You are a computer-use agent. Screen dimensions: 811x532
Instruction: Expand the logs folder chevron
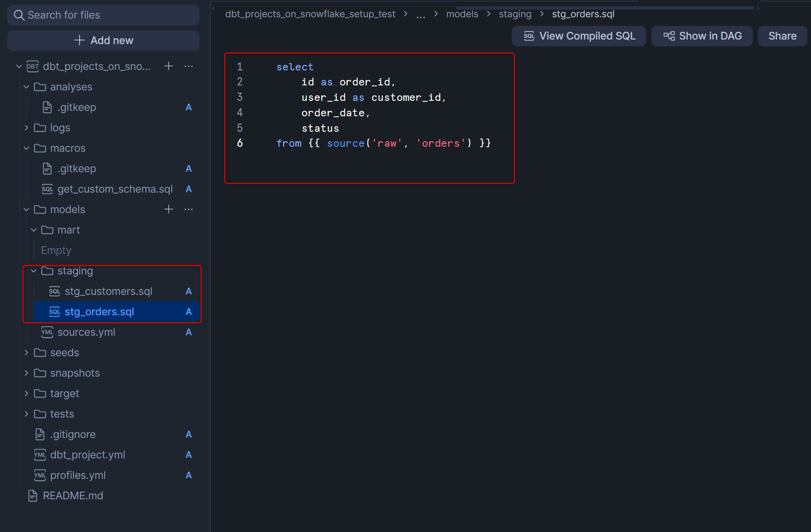tap(26, 128)
